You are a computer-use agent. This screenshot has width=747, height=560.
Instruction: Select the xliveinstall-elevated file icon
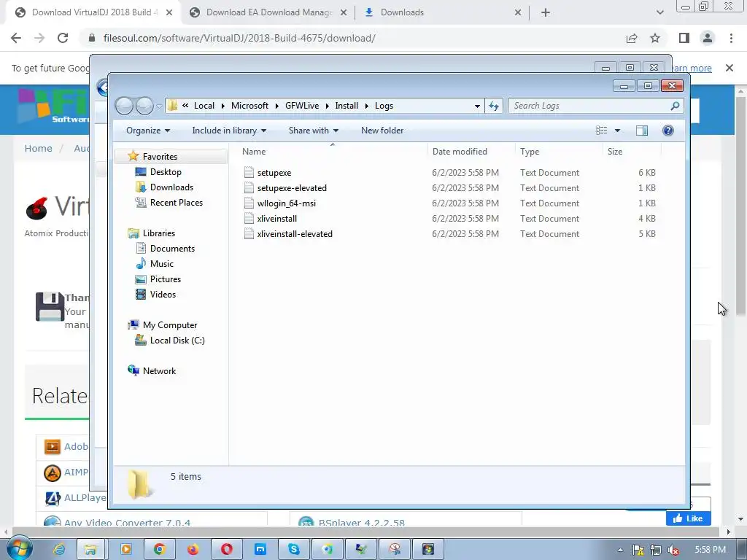[249, 233]
